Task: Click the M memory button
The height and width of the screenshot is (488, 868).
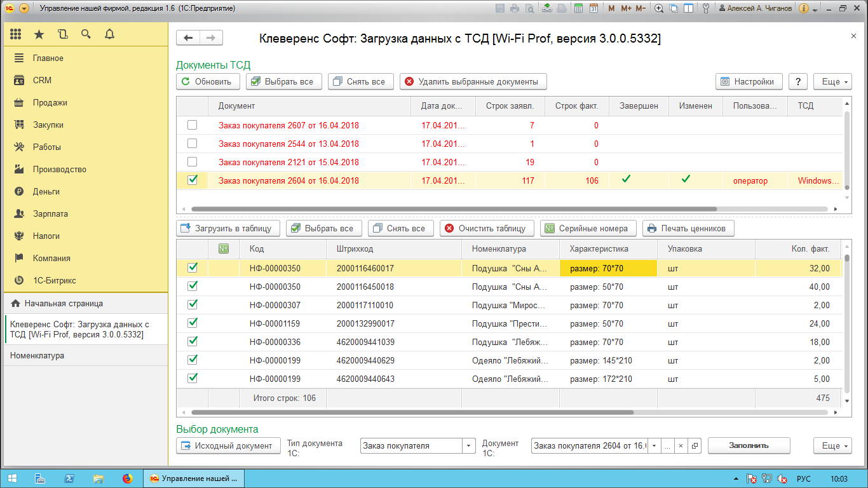Action: pos(611,8)
